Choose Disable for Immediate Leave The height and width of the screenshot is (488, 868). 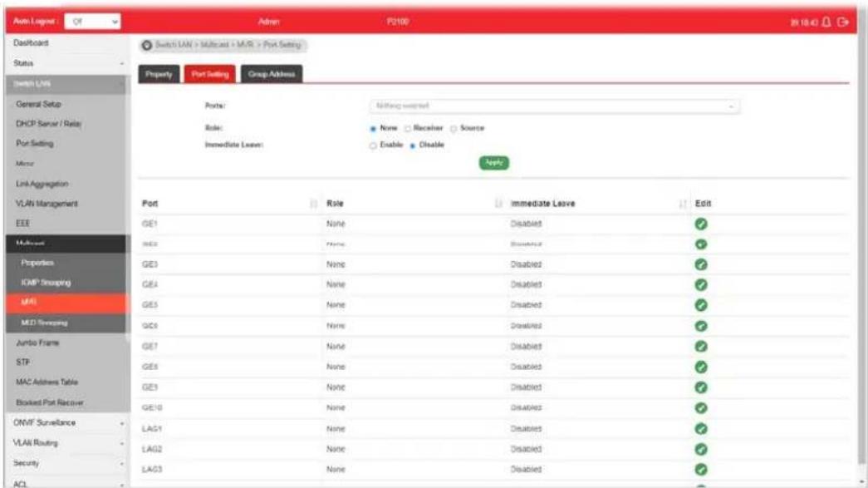coord(413,145)
